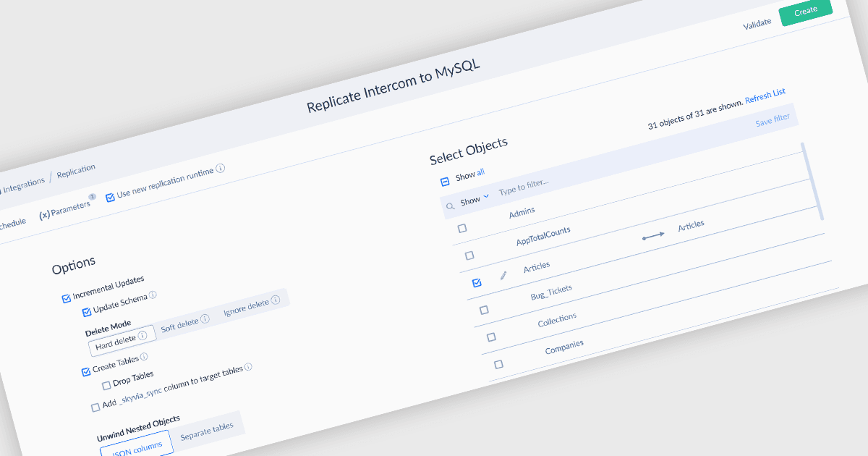Toggle Use new replication runtime checkbox
Screen dimensions: 868x456
pos(111,197)
